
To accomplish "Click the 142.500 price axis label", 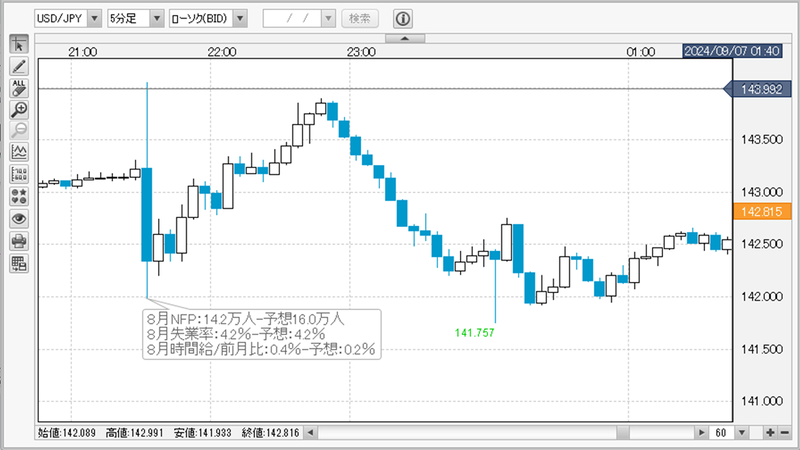I will (x=762, y=244).
